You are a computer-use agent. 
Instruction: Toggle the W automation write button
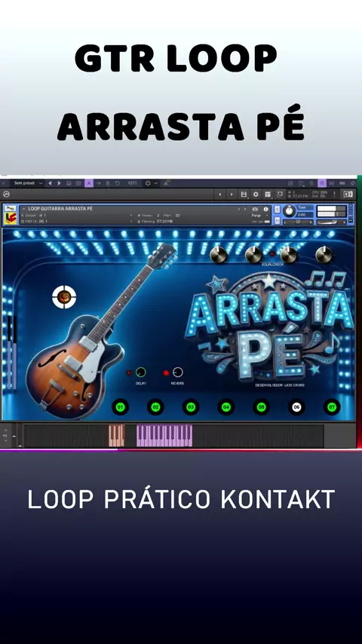pyautogui.click(x=331, y=183)
